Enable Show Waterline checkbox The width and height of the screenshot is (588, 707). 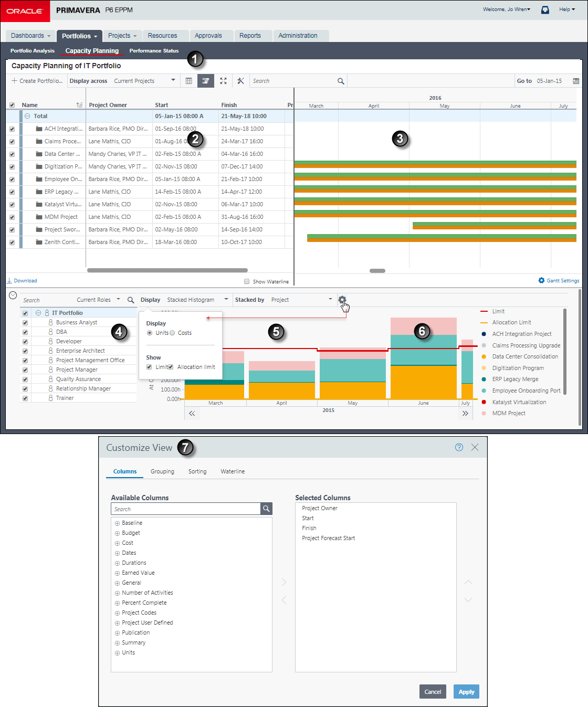pyautogui.click(x=247, y=281)
